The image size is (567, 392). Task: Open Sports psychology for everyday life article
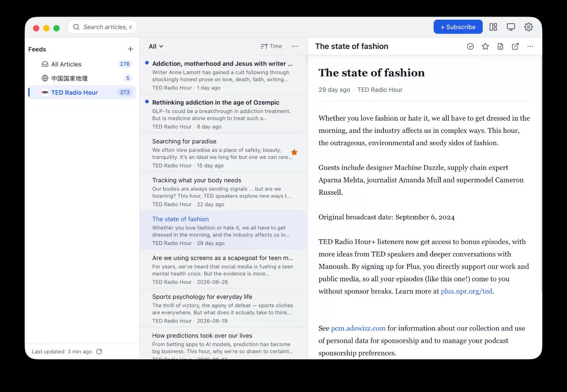pyautogui.click(x=223, y=308)
